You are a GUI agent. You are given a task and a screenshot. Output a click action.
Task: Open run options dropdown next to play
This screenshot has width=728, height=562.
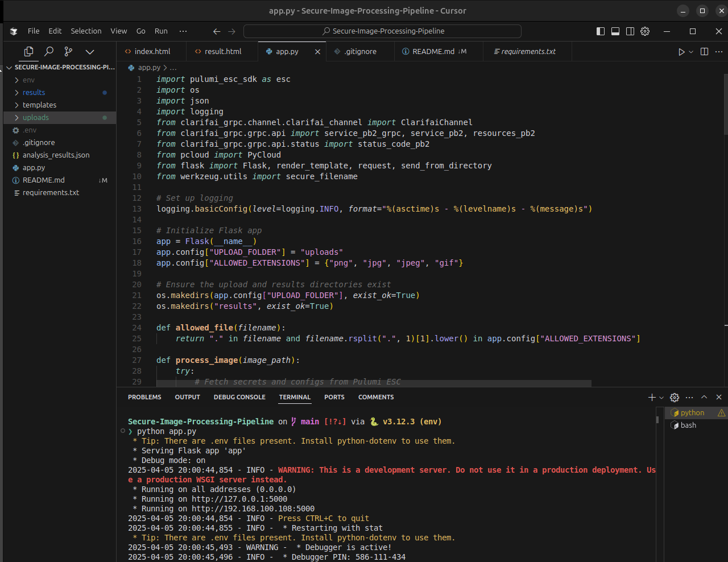click(691, 52)
